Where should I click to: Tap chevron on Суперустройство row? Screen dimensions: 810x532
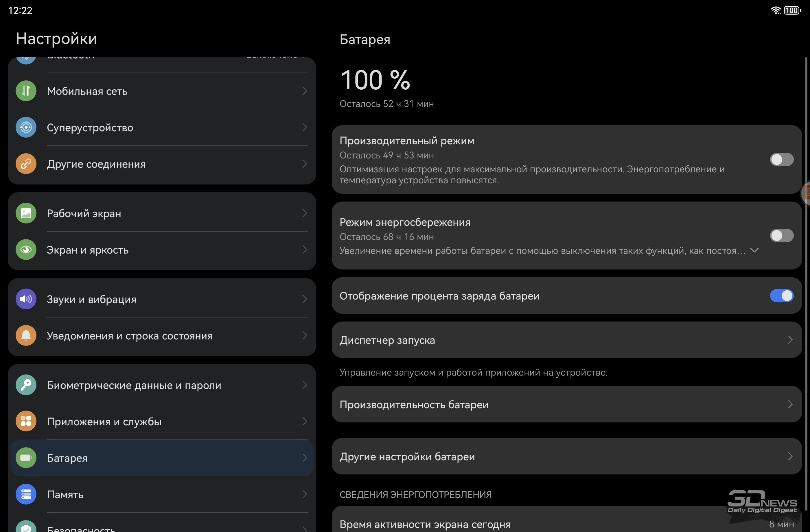point(304,127)
